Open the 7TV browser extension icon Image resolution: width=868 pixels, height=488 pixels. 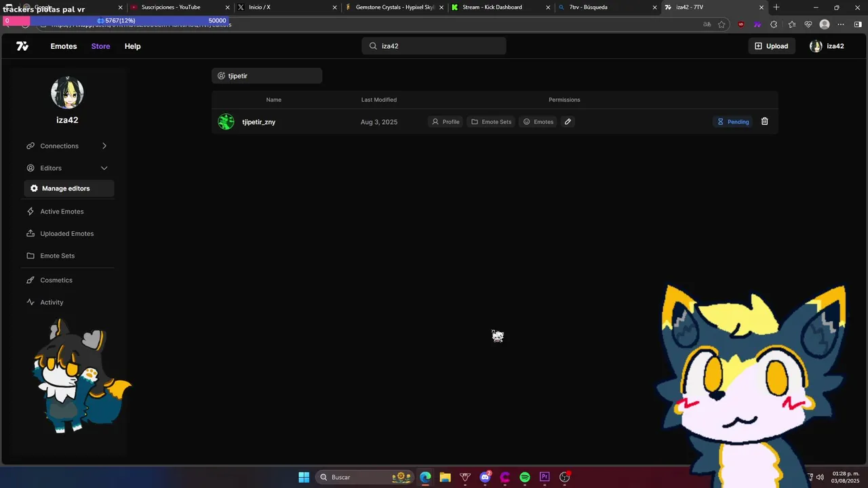757,24
